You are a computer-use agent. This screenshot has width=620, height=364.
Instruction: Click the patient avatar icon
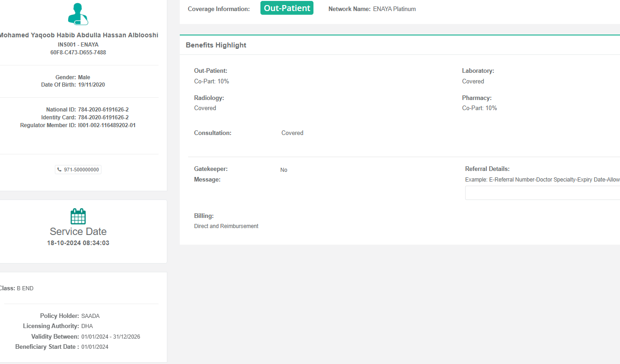tap(78, 14)
